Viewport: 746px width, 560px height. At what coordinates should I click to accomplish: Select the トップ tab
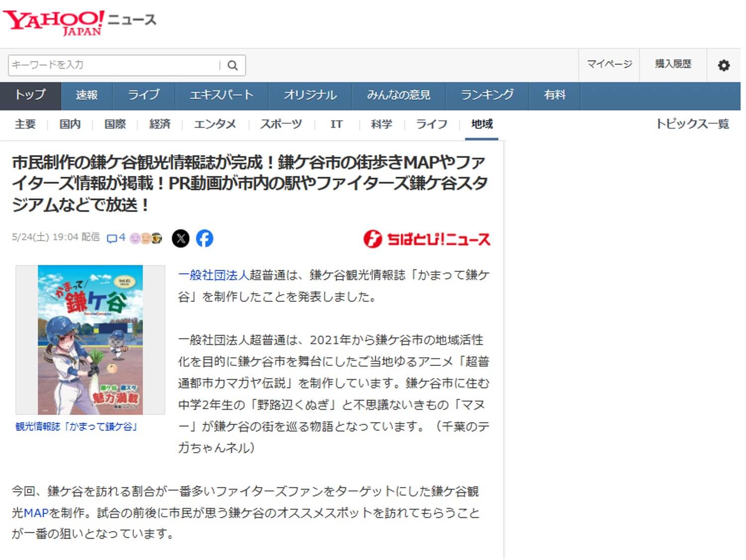coord(30,96)
